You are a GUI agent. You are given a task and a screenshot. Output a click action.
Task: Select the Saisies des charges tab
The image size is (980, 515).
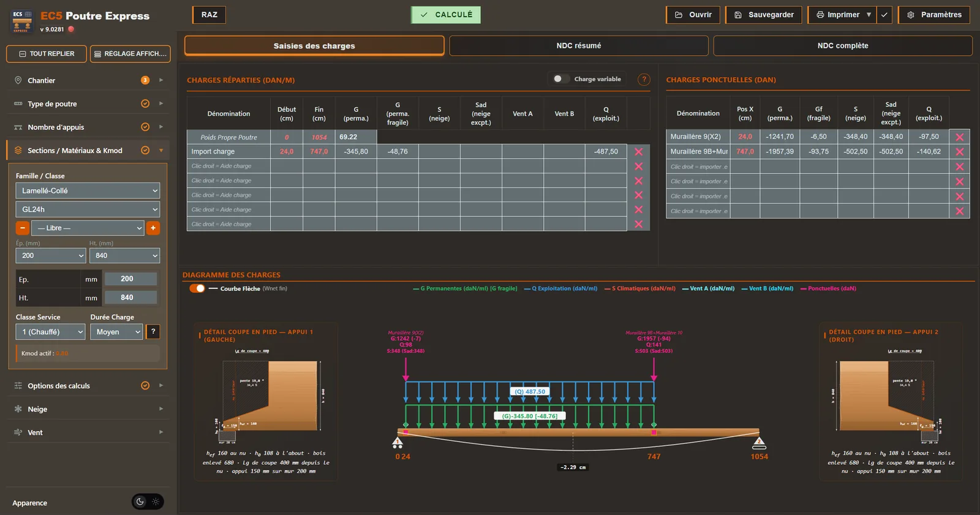(x=314, y=46)
